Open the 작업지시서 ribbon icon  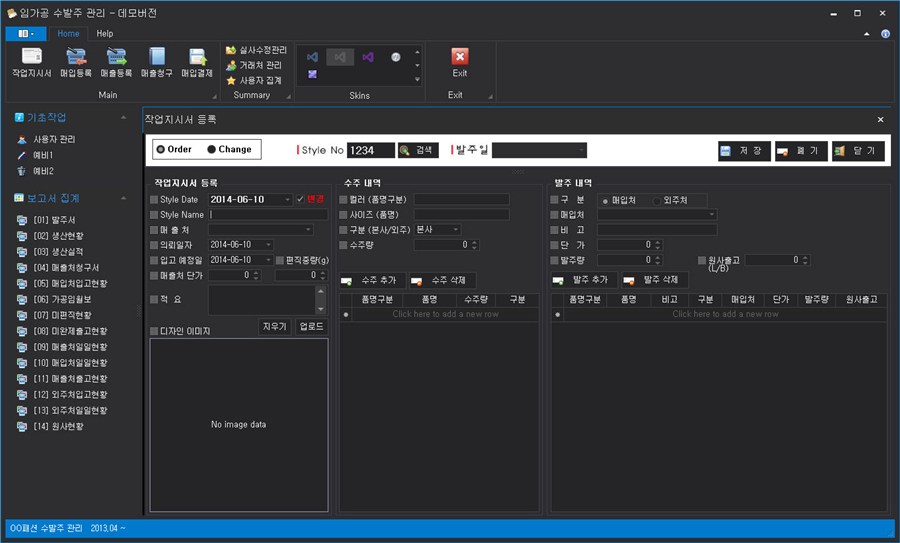tap(32, 63)
